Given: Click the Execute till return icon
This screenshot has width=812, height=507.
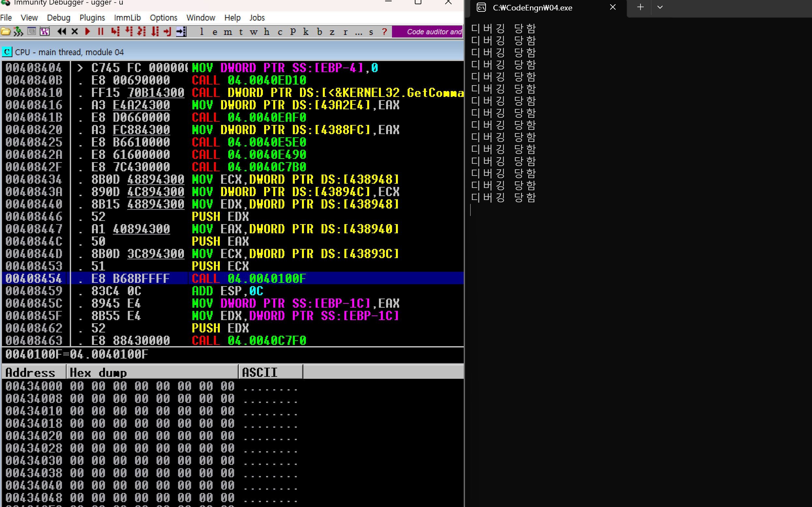Looking at the screenshot, I should pos(167,32).
